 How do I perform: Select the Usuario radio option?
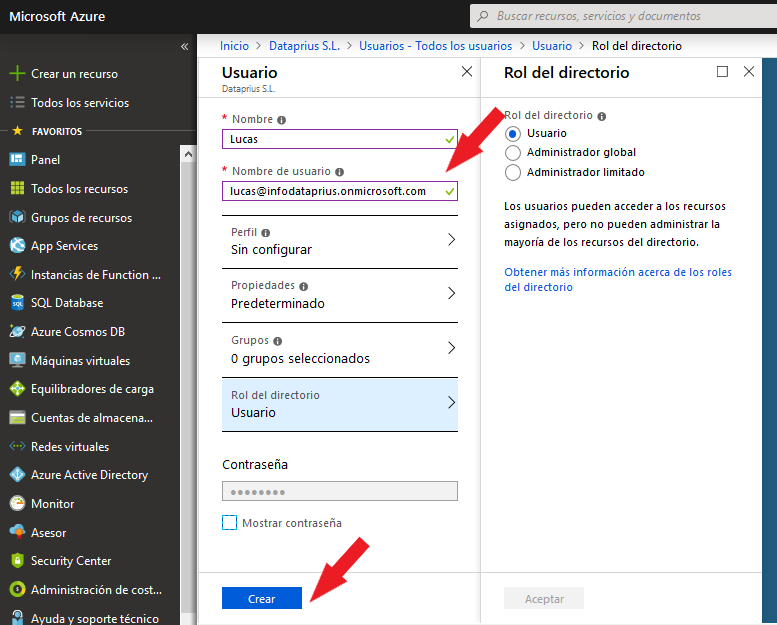pos(512,133)
